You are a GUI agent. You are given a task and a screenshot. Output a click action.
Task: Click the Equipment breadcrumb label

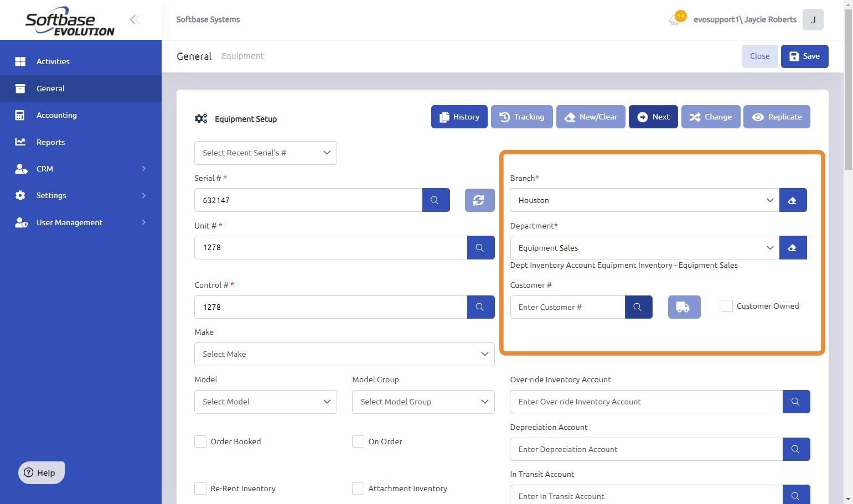click(x=242, y=56)
